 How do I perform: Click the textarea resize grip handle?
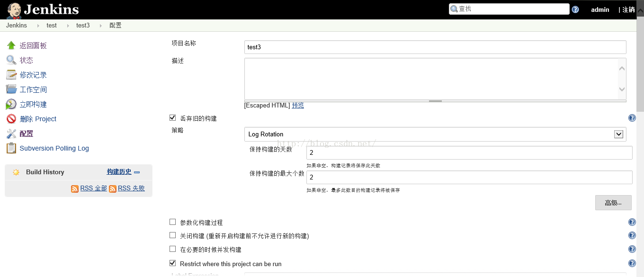[x=435, y=101]
